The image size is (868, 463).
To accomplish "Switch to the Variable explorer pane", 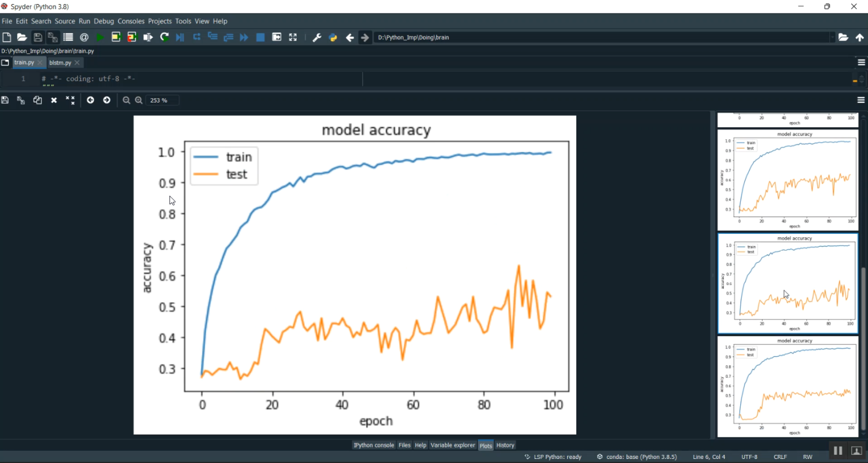I will click(x=453, y=445).
